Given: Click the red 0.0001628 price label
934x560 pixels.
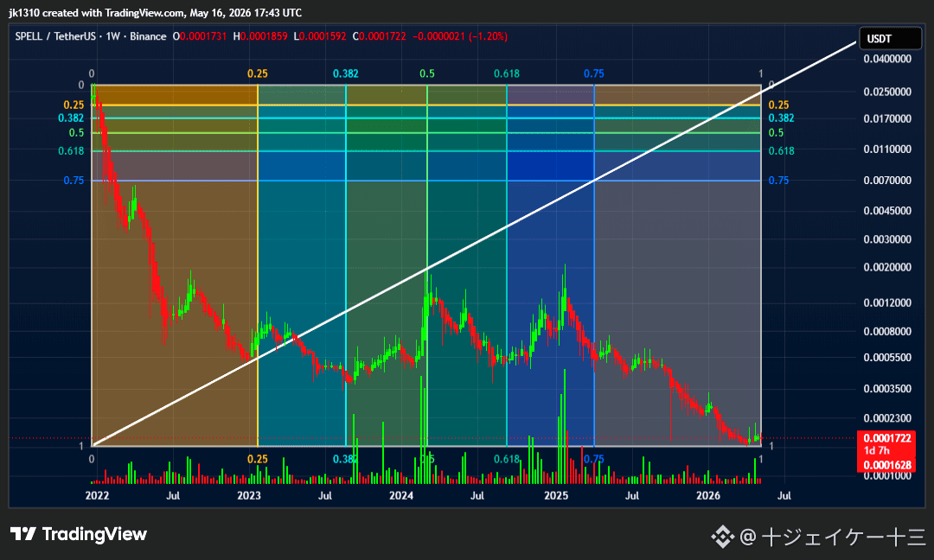Looking at the screenshot, I should point(887,465).
